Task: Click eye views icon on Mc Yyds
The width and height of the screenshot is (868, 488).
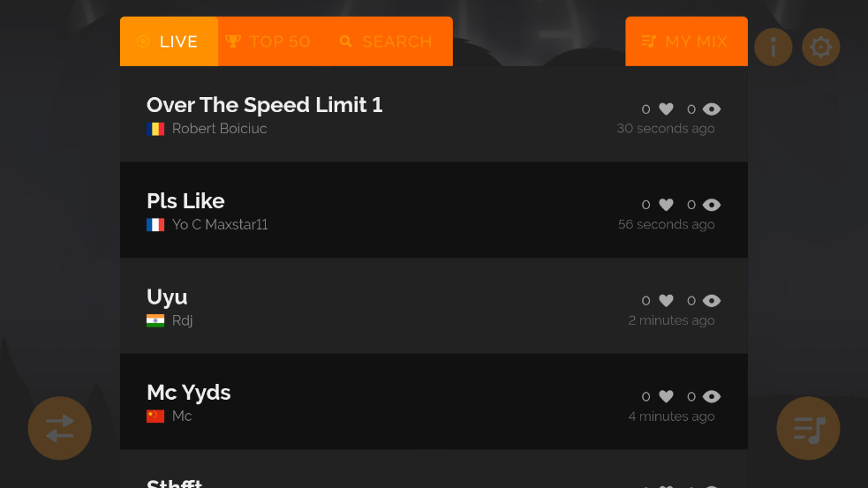Action: 712,396
